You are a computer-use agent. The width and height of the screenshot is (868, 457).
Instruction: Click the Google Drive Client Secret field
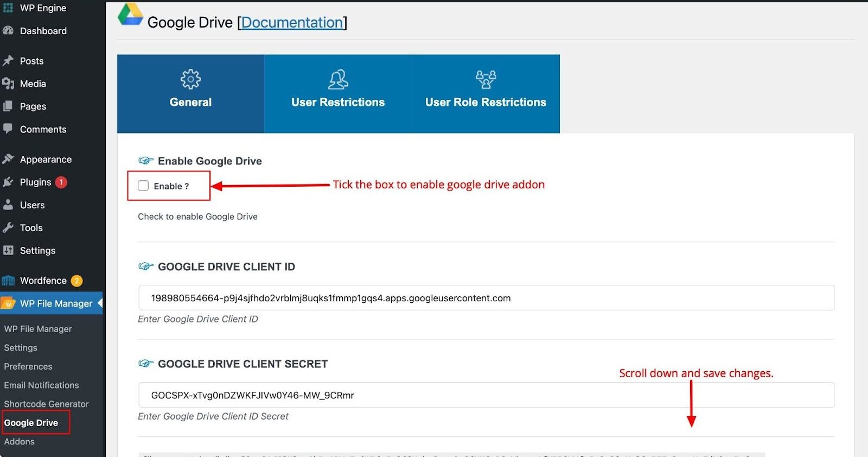coord(486,395)
